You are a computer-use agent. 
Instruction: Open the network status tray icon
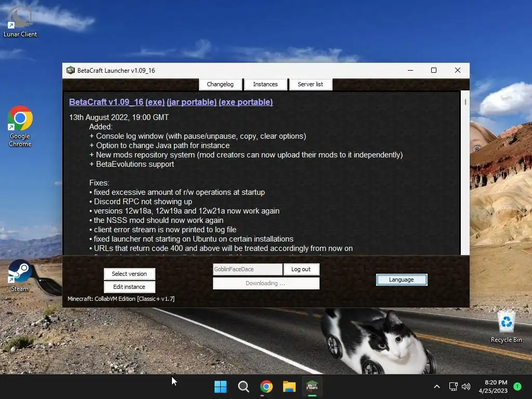click(x=453, y=387)
